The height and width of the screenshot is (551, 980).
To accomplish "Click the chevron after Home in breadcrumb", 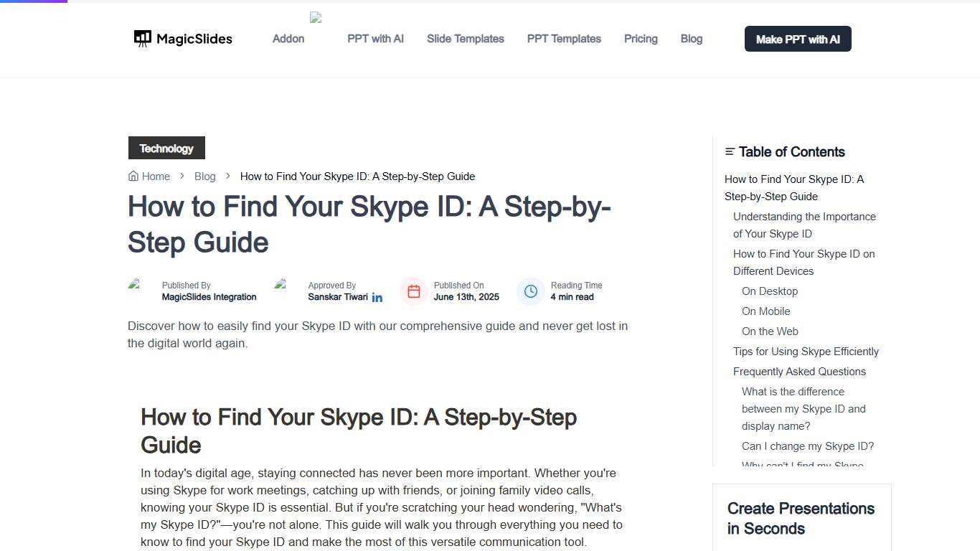I will coord(182,176).
